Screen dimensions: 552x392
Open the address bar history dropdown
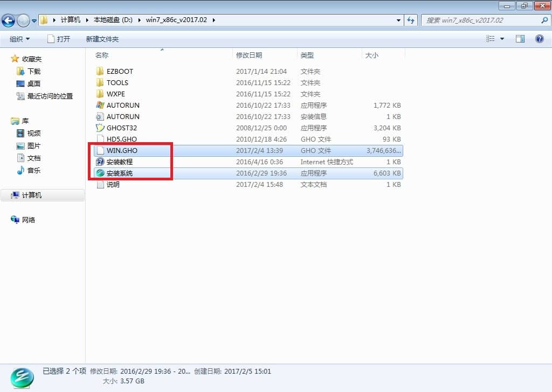click(x=399, y=20)
